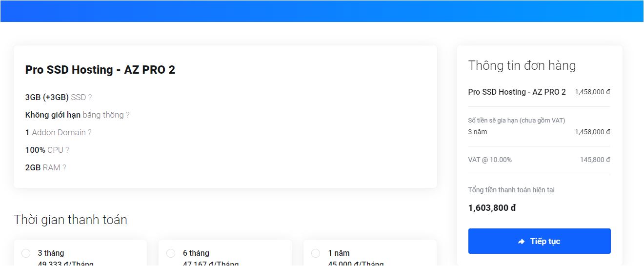Click the 3GB (+3GB) SSD text
The image size is (644, 266).
(x=56, y=97)
